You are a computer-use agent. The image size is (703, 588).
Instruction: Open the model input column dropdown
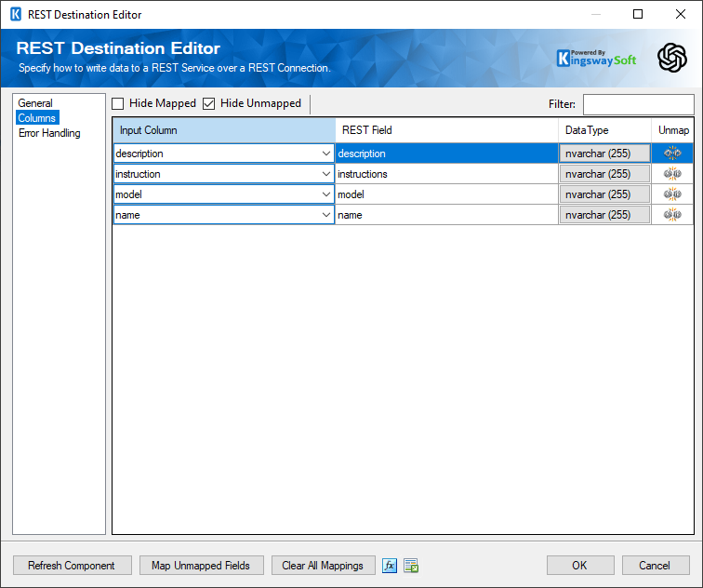[x=326, y=194]
